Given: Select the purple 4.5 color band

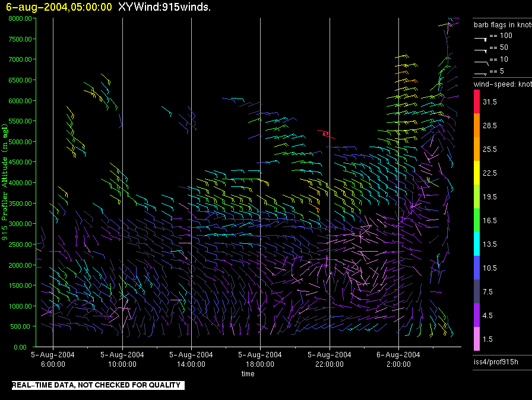Looking at the screenshot, I should coord(477,315).
